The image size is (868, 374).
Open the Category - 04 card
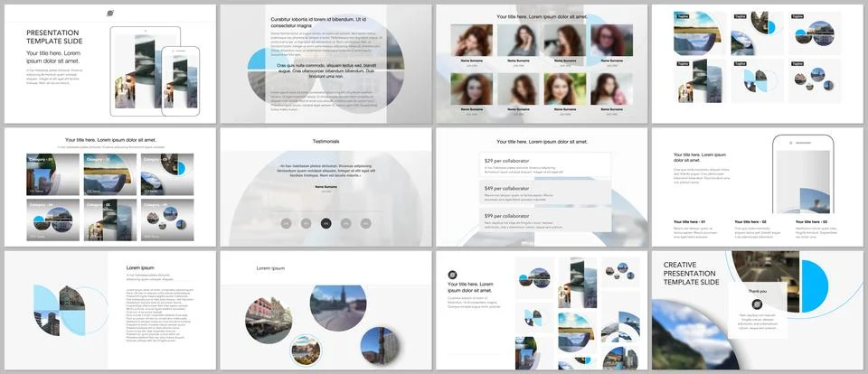click(x=52, y=220)
